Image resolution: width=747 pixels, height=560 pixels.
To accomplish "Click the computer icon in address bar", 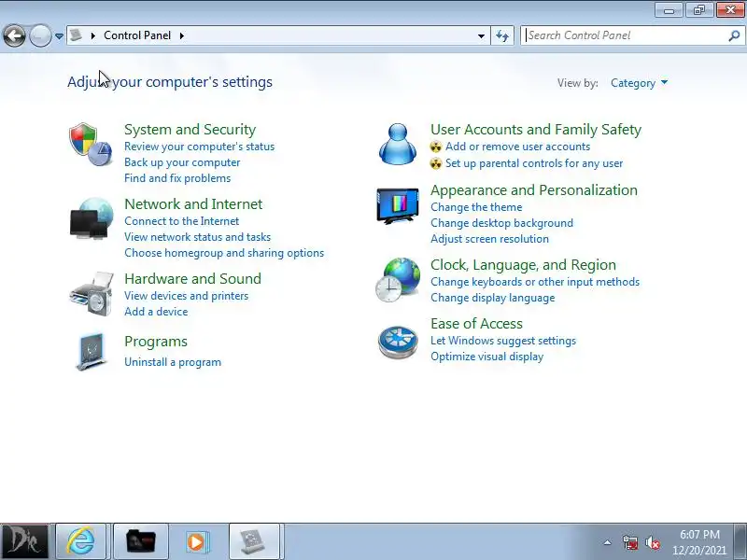I will pyautogui.click(x=77, y=35).
